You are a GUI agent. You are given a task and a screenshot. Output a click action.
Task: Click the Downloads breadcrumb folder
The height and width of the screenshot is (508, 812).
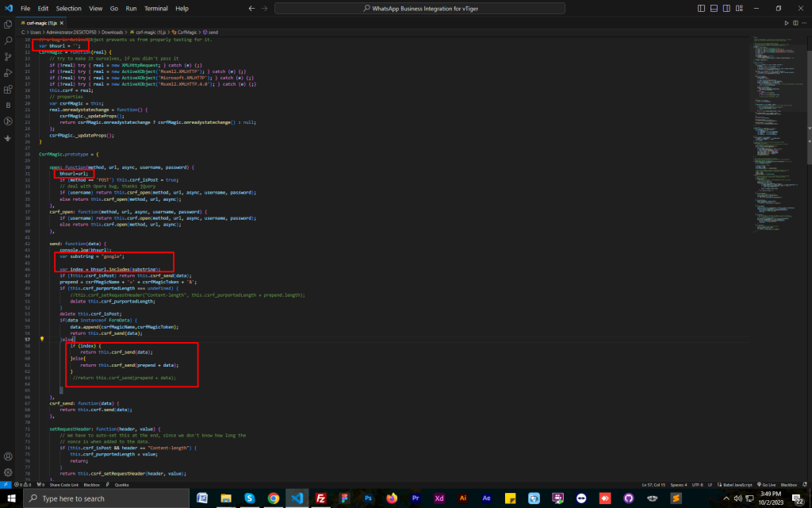click(113, 32)
